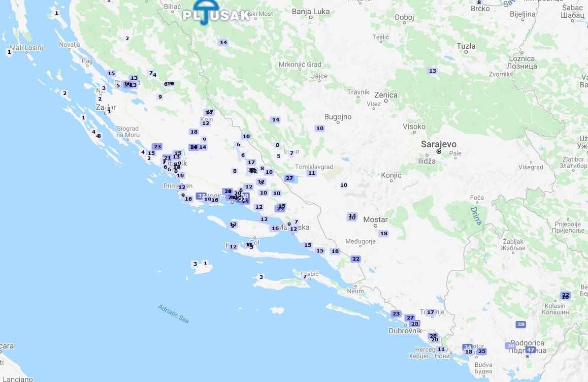Select the 34 marker near Kotor

click(467, 347)
